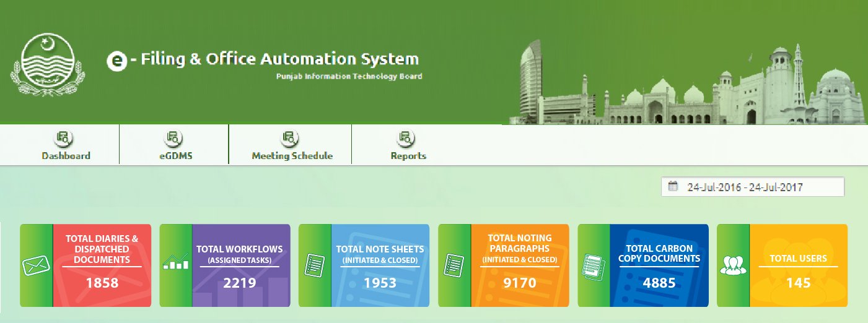
Task: Click envelope icon on Diaries card
Action: (x=36, y=265)
